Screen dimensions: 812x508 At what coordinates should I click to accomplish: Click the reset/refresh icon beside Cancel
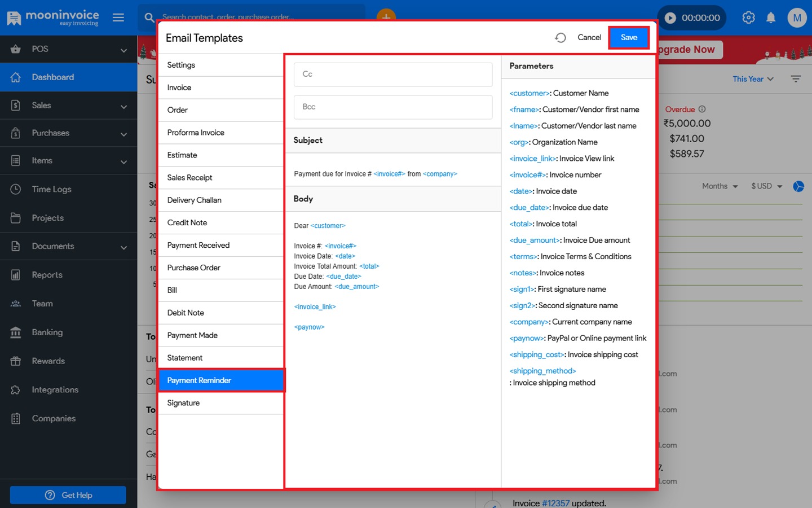[560, 38]
